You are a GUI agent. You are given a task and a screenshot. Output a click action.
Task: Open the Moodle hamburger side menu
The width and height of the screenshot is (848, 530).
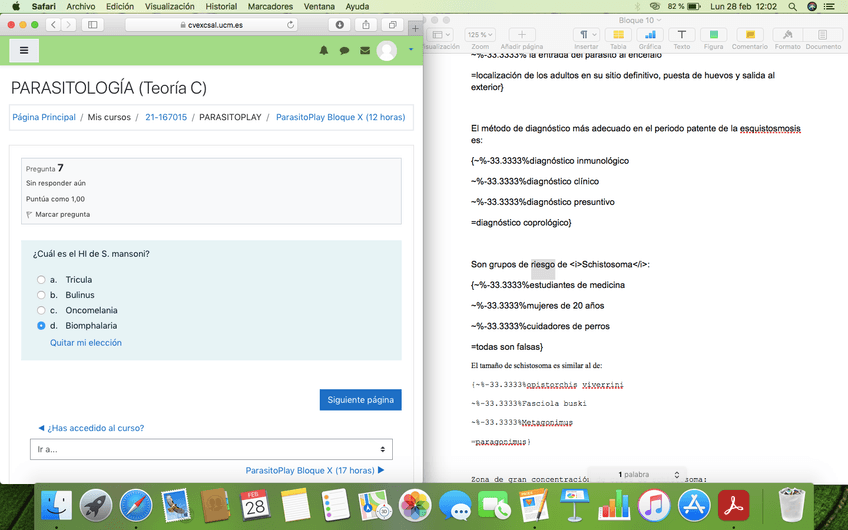pos(23,50)
